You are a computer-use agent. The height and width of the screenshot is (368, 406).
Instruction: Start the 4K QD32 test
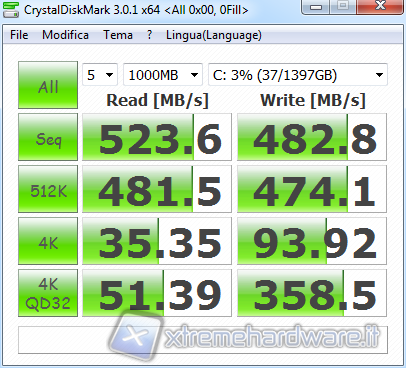48,293
